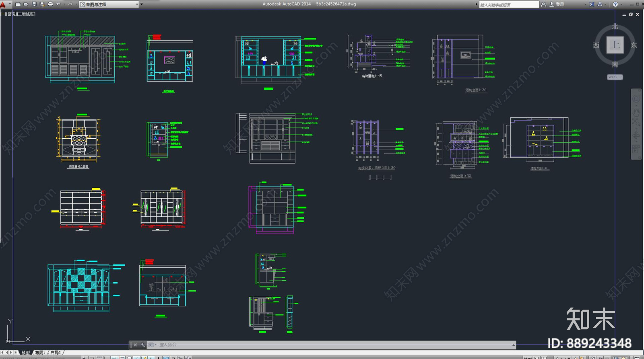Image resolution: width=644 pixels, height=359 pixels.
Task: Minimize the drawing viewport window
Action: pos(624,15)
